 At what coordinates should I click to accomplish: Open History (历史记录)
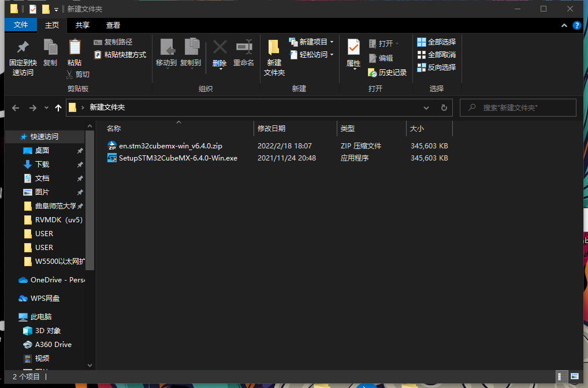[388, 72]
